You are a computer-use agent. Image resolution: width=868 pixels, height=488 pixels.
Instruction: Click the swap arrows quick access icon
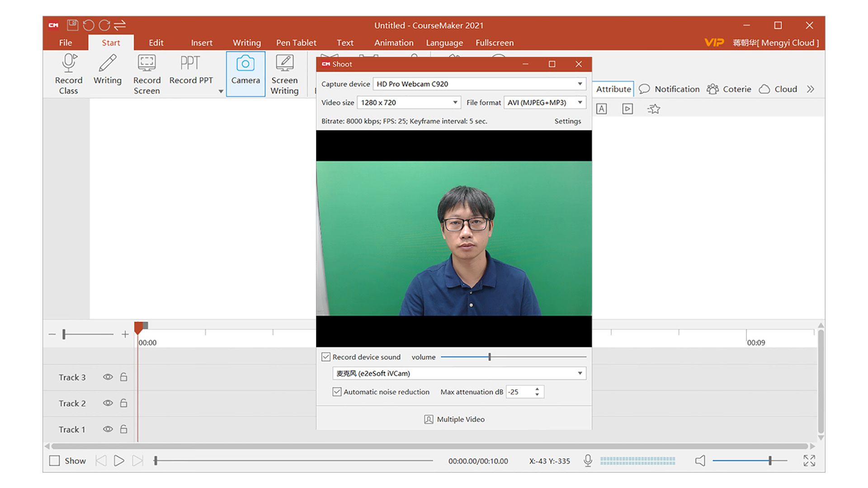[120, 25]
